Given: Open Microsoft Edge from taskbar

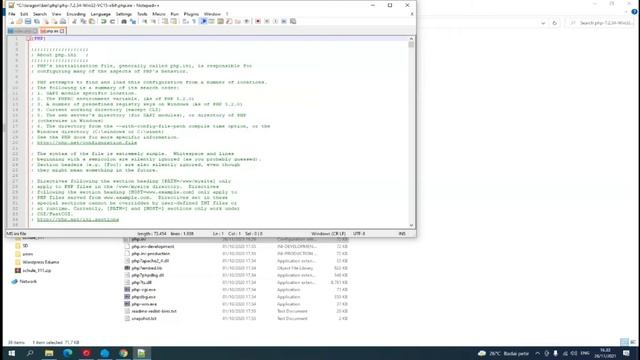Looking at the screenshot, I should pos(68,353).
